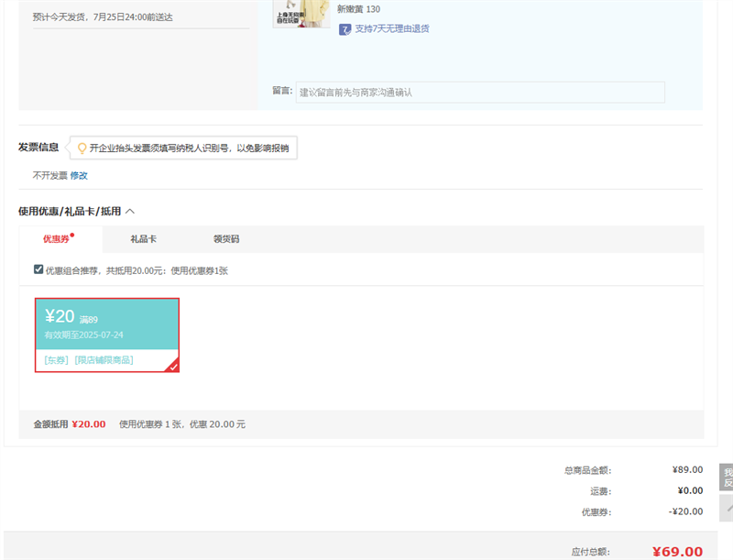
Task: Switch to the 领货码 tab
Action: click(x=226, y=239)
